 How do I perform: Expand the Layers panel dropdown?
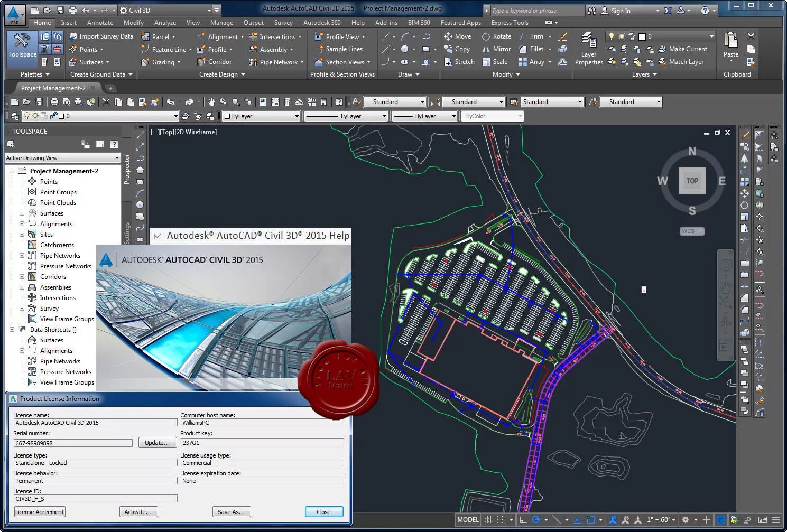(644, 74)
